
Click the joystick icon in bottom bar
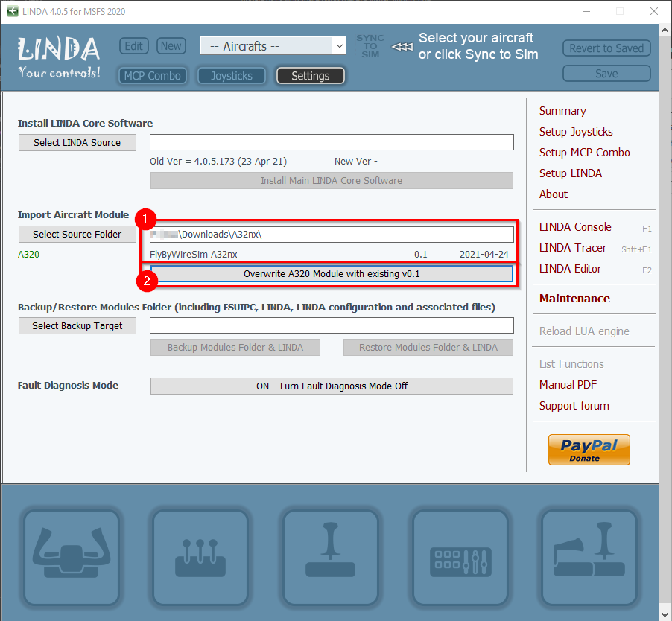pyautogui.click(x=331, y=556)
